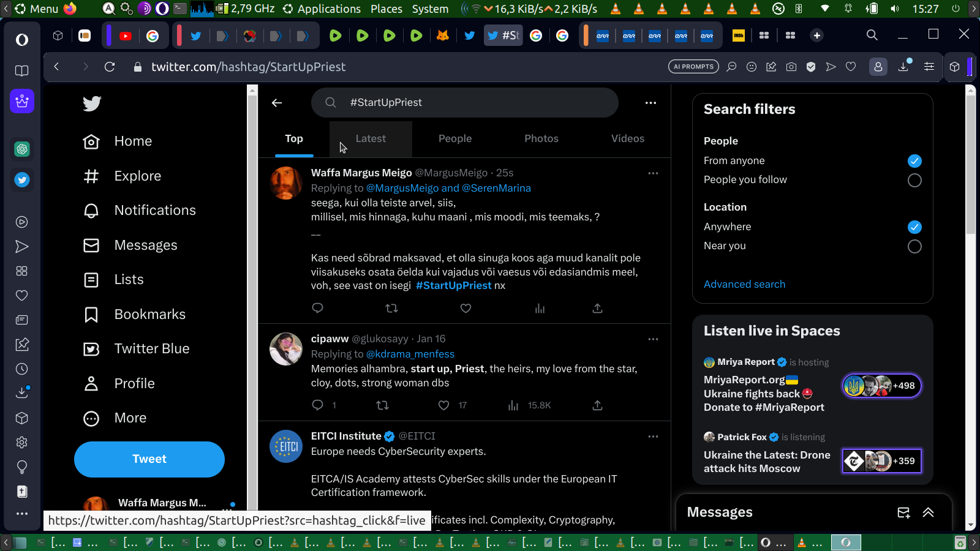The width and height of the screenshot is (980, 551).
Task: Click the address bar URL
Action: point(249,67)
